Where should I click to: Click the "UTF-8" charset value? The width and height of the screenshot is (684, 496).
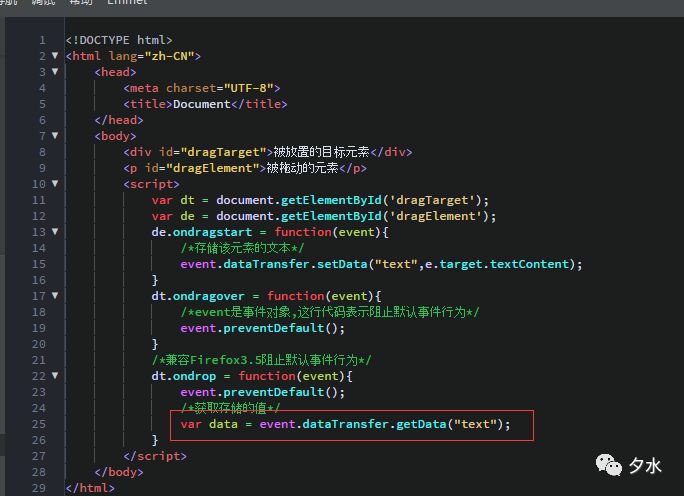(248, 88)
